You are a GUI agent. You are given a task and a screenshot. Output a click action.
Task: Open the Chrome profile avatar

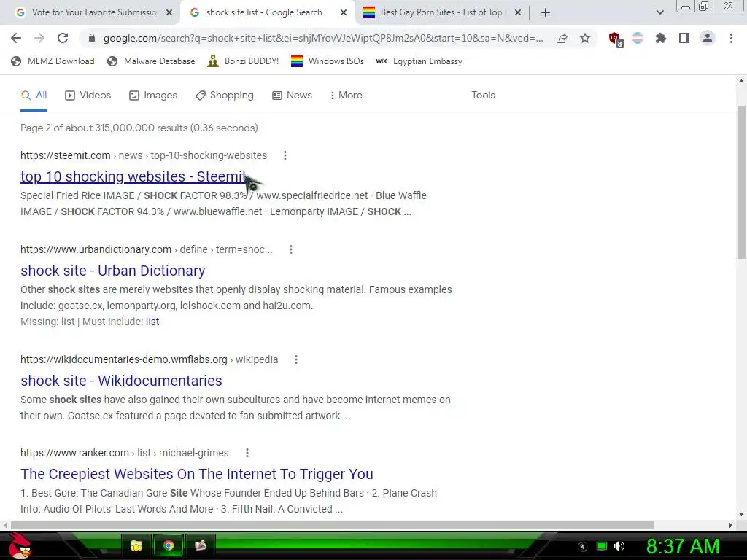[x=708, y=38]
